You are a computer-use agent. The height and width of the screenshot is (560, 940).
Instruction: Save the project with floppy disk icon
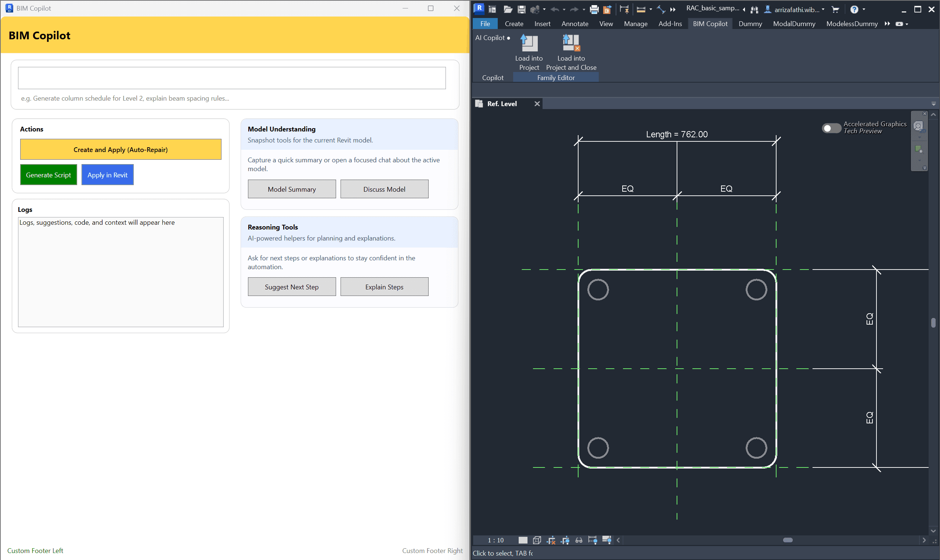[522, 10]
